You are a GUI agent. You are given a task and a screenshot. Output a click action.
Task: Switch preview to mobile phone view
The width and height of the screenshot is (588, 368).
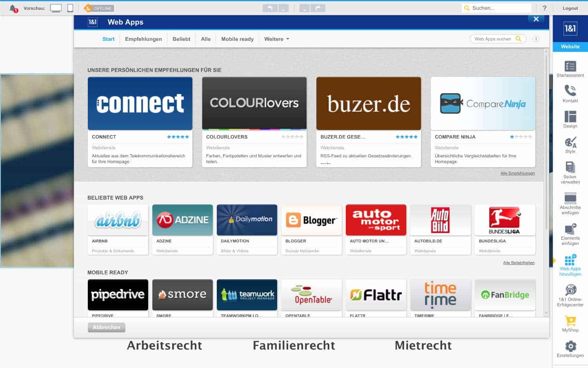[x=70, y=8]
